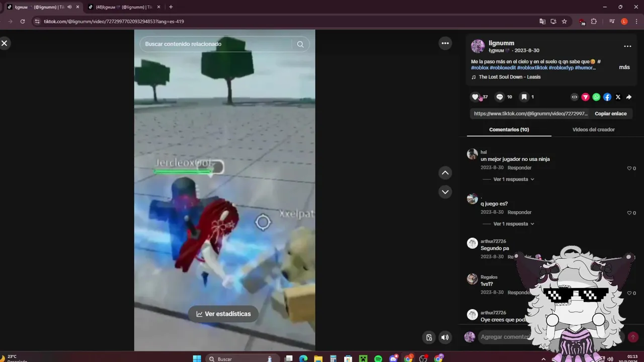The image size is (644, 362).
Task: Expand Ver 1 respuesta under hsl's comment
Action: 513,179
